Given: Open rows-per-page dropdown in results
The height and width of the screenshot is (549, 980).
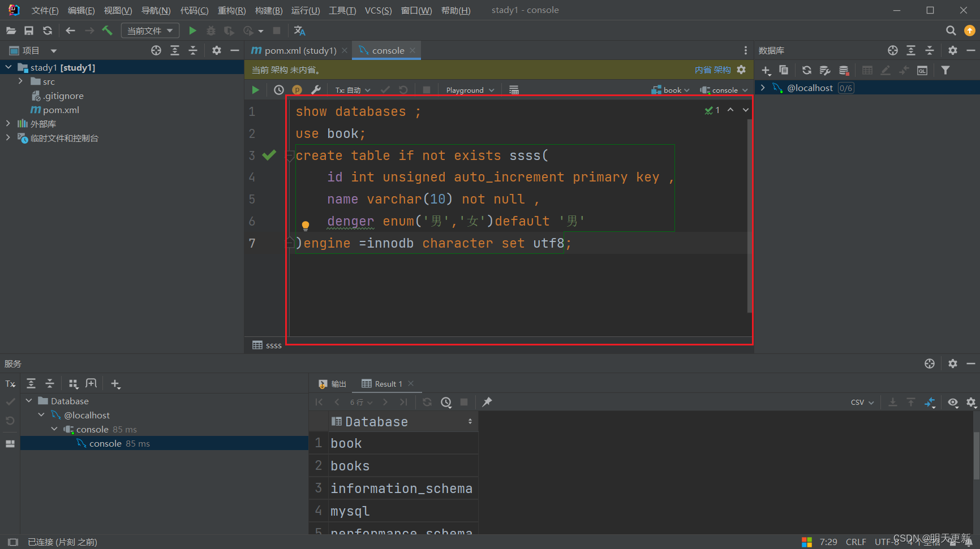Looking at the screenshot, I should [x=361, y=402].
